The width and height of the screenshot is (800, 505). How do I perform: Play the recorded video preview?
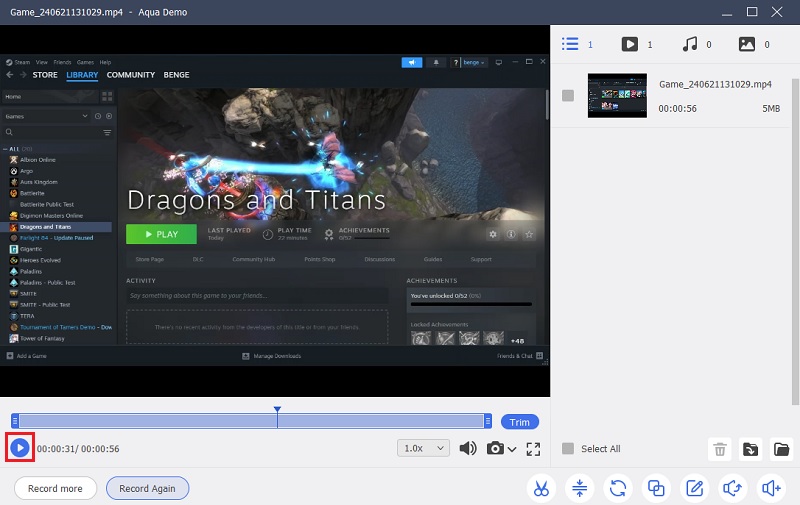pos(20,448)
